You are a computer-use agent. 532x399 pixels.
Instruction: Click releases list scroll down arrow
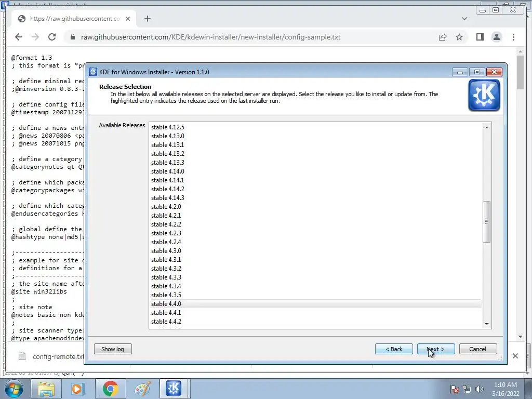pos(486,324)
